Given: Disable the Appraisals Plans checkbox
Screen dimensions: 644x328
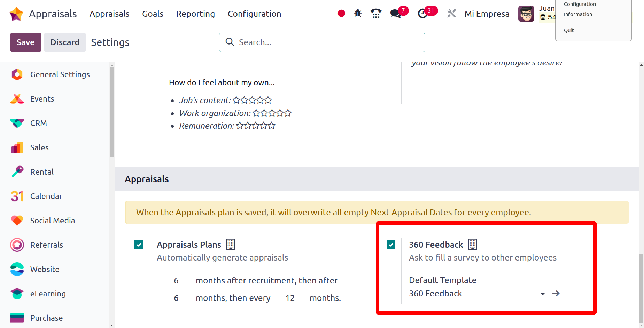Looking at the screenshot, I should click(x=139, y=245).
